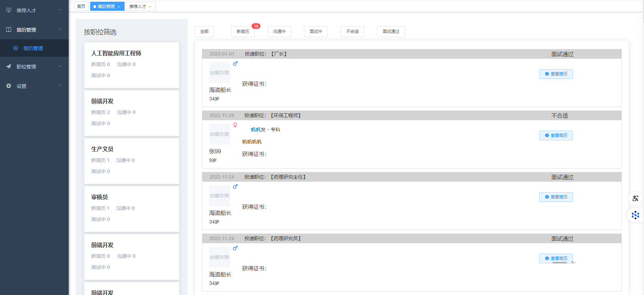Click 投递职位:【药理研究员】 text
This screenshot has width=644, height=295.
click(x=272, y=238)
